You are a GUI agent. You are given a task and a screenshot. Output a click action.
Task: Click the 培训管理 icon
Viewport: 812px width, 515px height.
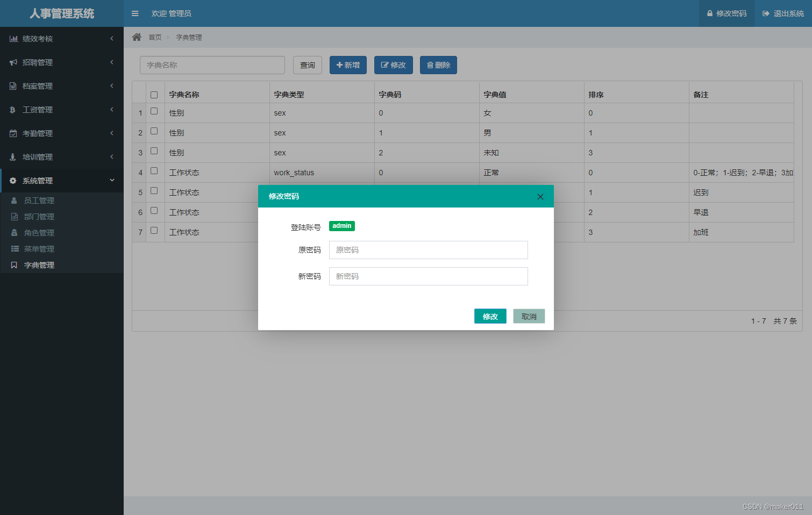coord(12,157)
